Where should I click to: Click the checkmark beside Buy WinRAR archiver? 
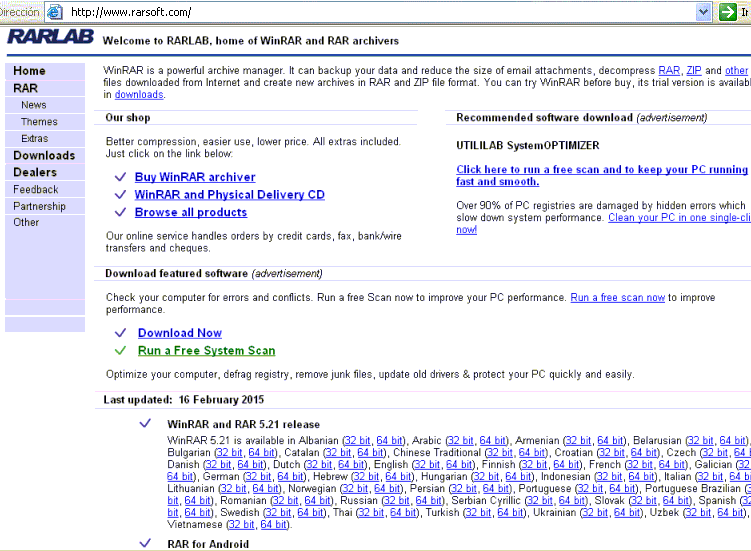[x=120, y=177]
